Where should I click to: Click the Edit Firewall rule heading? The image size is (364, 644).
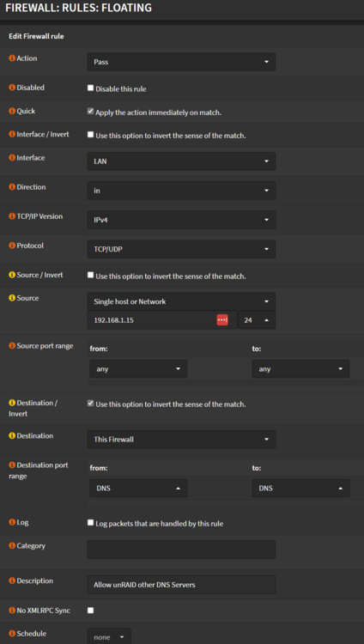tap(36, 37)
